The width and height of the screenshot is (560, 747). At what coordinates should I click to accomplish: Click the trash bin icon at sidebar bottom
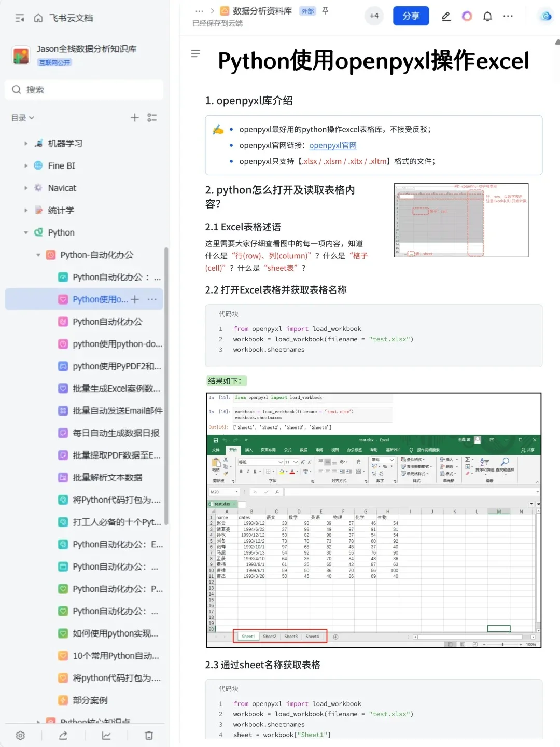(x=149, y=735)
